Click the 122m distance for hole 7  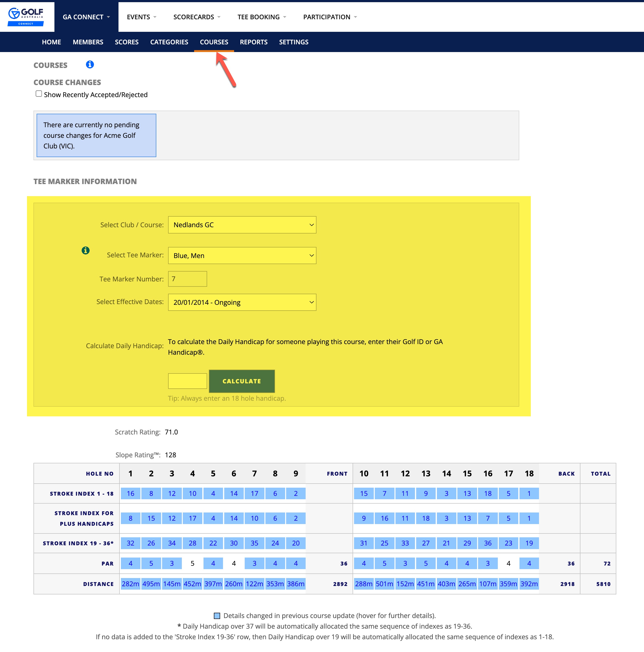(254, 584)
